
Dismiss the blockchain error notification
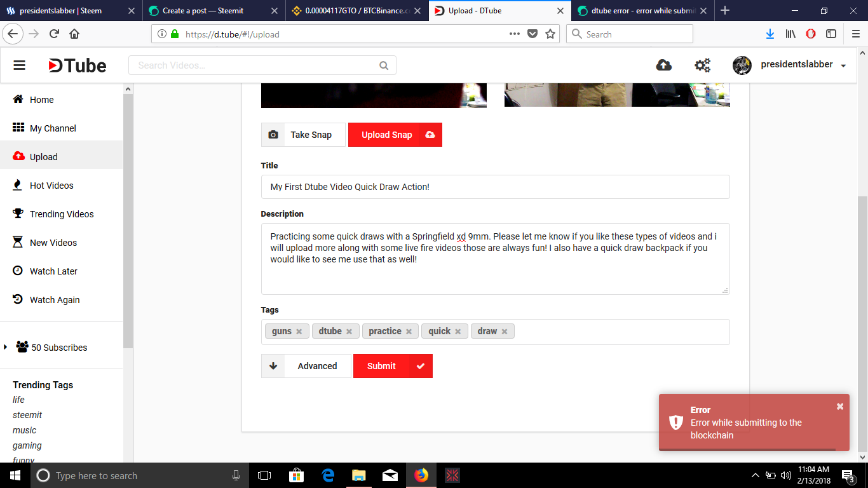840,406
